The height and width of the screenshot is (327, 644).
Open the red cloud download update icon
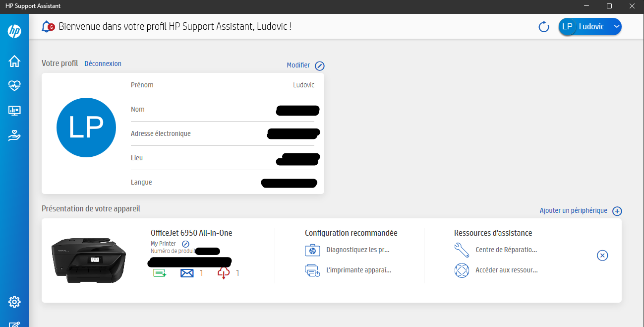click(223, 273)
